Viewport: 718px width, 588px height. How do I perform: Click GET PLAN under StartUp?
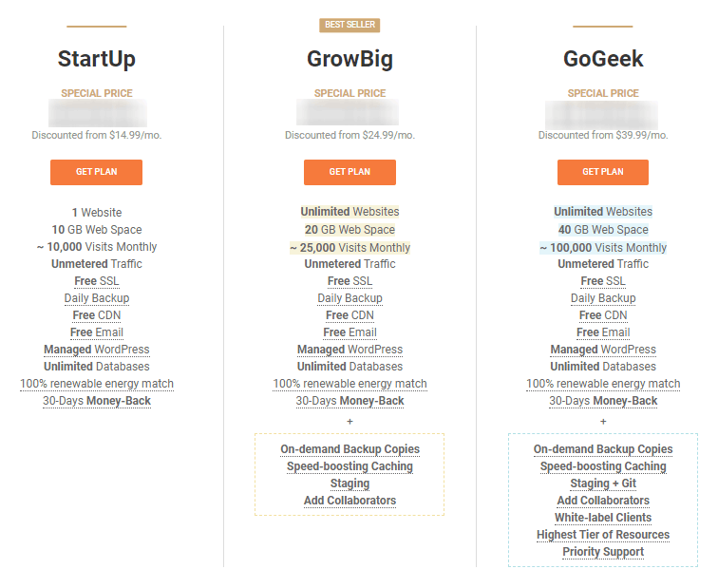[x=96, y=172]
